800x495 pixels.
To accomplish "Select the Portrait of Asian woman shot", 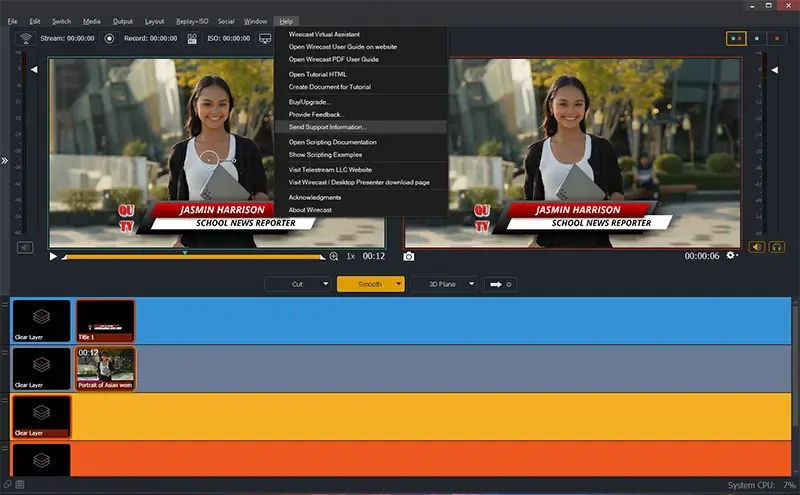I will click(x=106, y=368).
